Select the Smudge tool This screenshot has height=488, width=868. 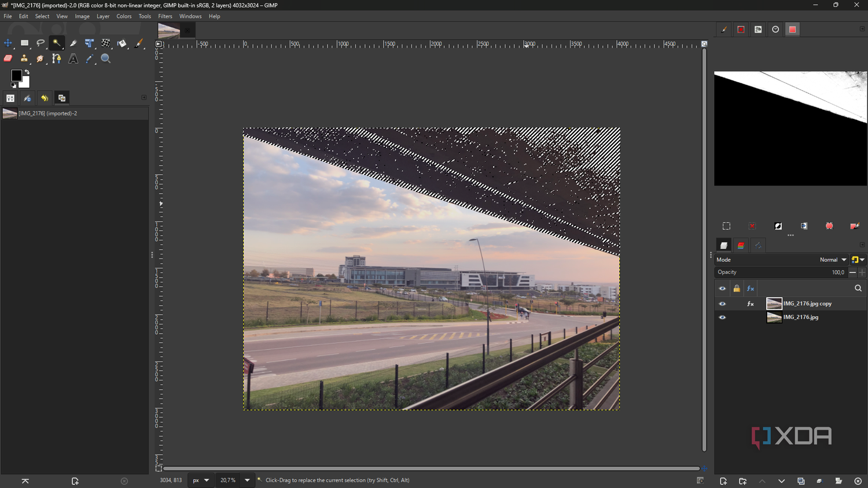[41, 58]
